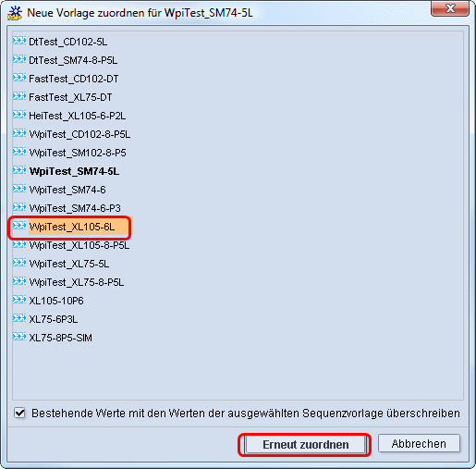
Task: Select template FastTest_XL75-DT
Action: click(70, 97)
